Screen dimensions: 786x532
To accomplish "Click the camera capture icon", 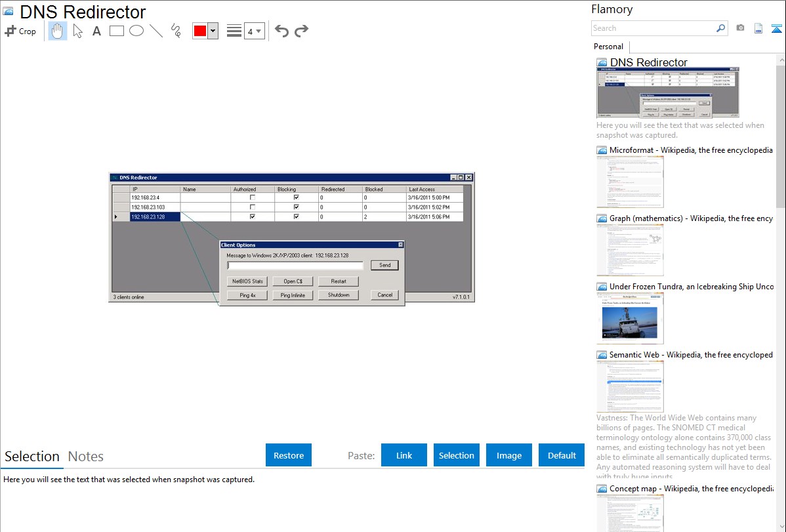I will pyautogui.click(x=740, y=28).
